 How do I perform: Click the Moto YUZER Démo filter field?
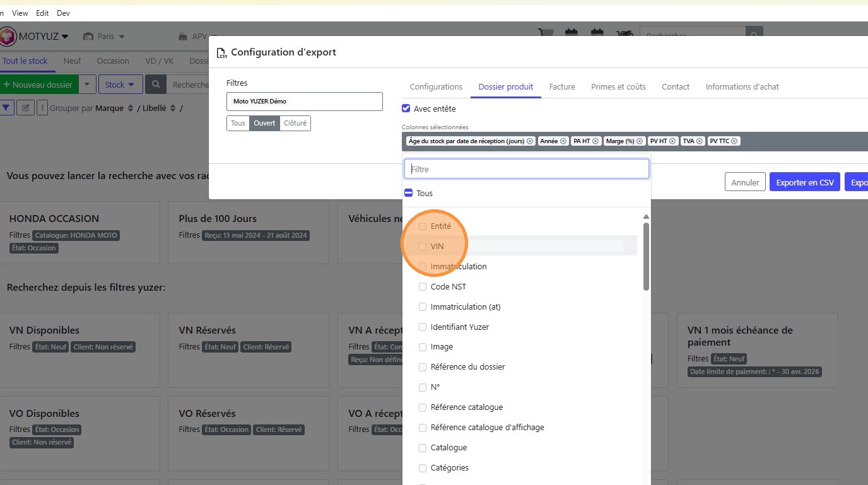pyautogui.click(x=305, y=102)
